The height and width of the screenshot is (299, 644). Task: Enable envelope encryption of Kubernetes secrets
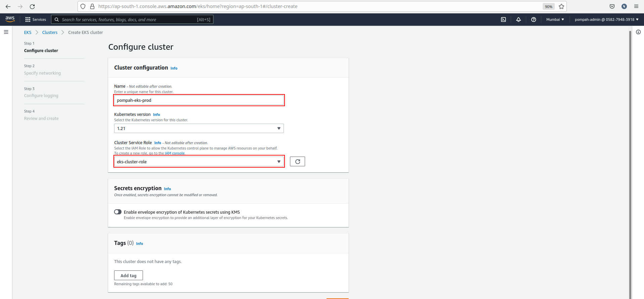tap(118, 212)
